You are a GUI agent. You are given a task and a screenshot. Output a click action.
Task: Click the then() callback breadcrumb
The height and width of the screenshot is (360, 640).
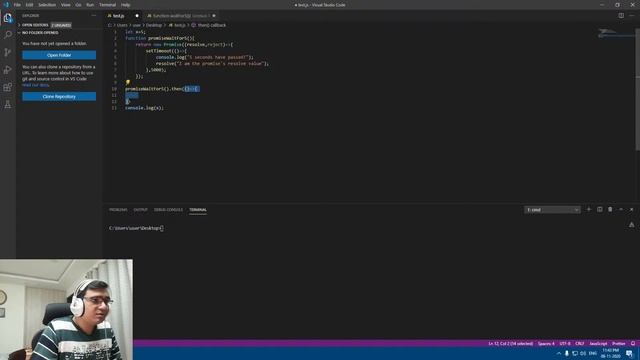click(209, 25)
